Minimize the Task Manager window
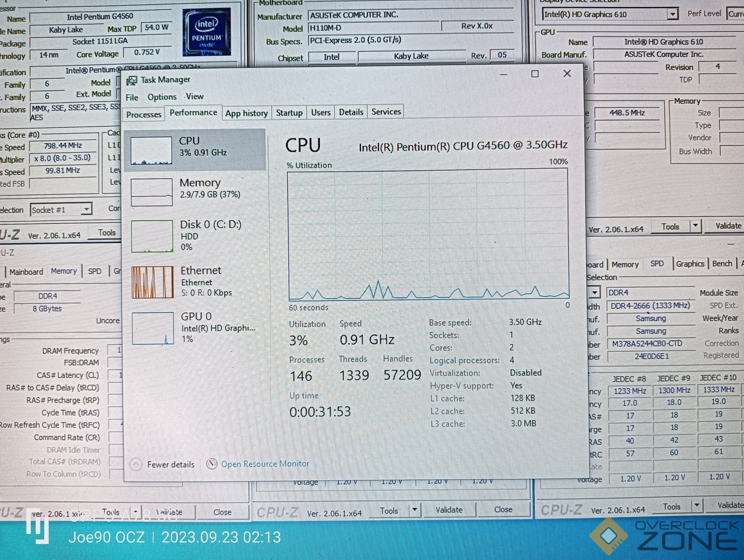This screenshot has width=744, height=560. (x=504, y=74)
